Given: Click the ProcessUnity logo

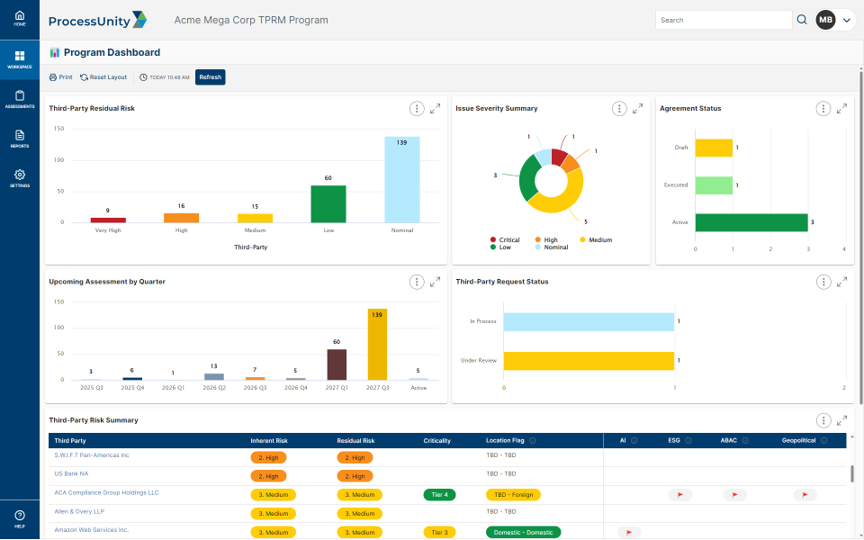Looking at the screenshot, I should pyautogui.click(x=98, y=20).
